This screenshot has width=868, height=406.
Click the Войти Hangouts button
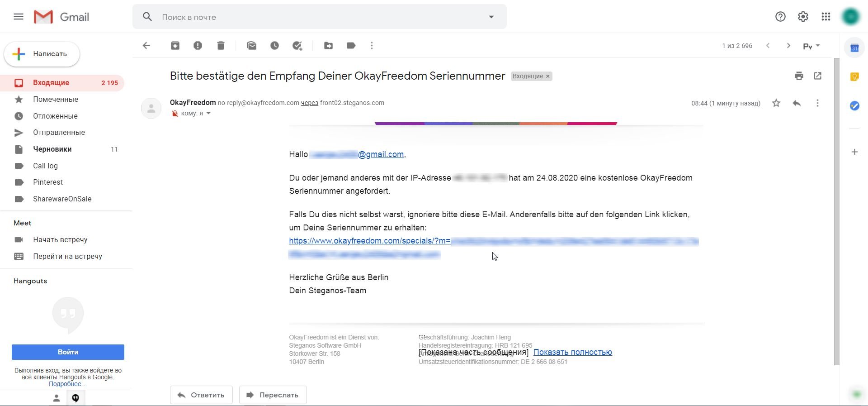[x=68, y=352]
